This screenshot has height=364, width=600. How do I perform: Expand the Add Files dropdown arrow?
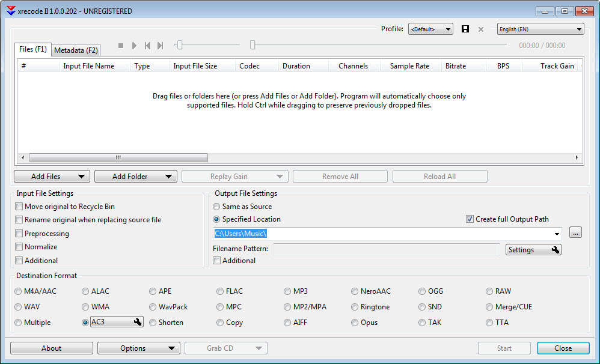click(81, 176)
